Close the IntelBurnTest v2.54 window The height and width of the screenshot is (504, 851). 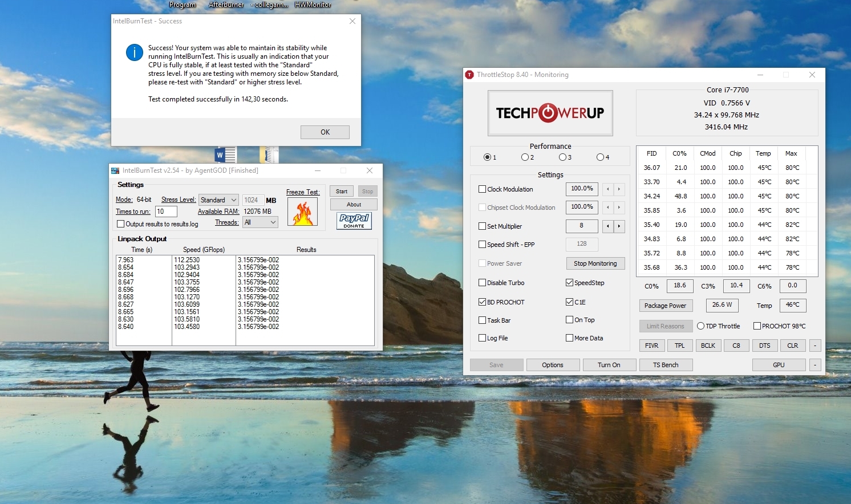click(370, 170)
